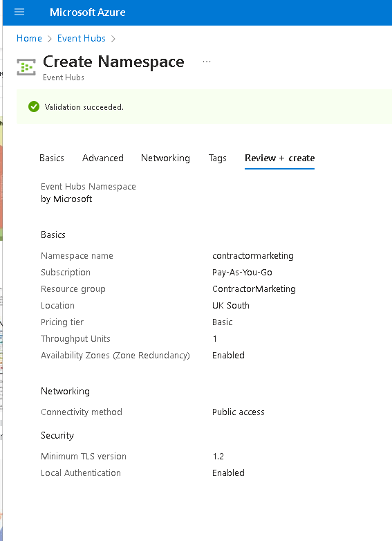Open the hamburger portal menu
The width and height of the screenshot is (392, 541).
[19, 12]
